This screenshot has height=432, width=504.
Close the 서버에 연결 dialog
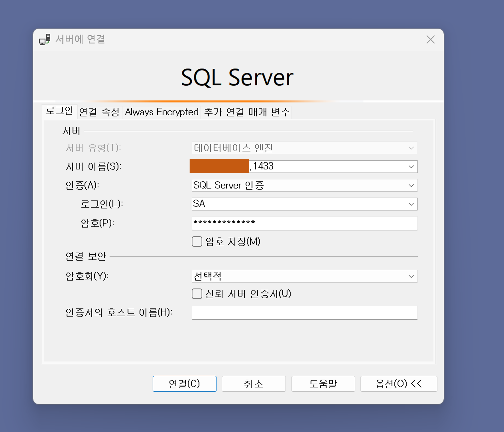click(x=430, y=39)
